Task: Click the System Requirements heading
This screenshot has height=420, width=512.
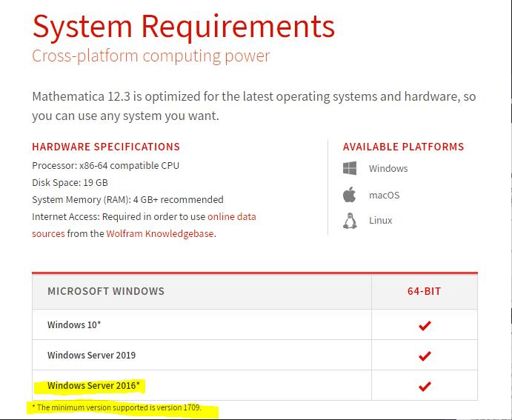Action: coord(184,27)
